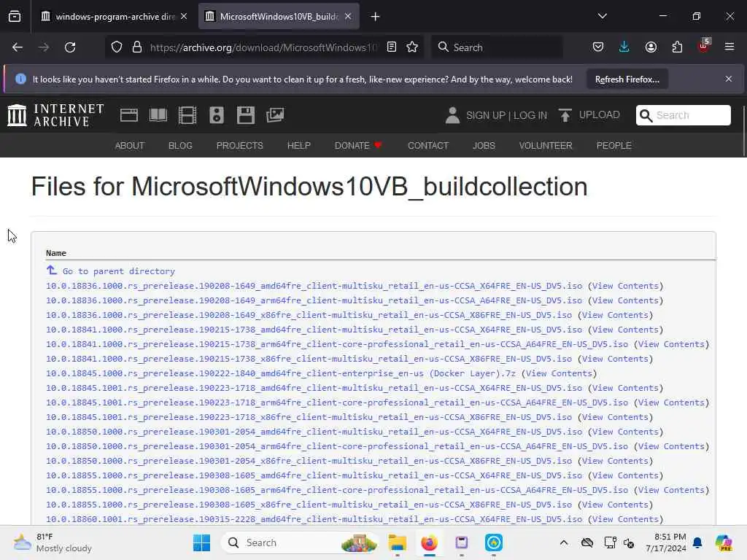
Task: Open Pocket save icon
Action: 598,47
